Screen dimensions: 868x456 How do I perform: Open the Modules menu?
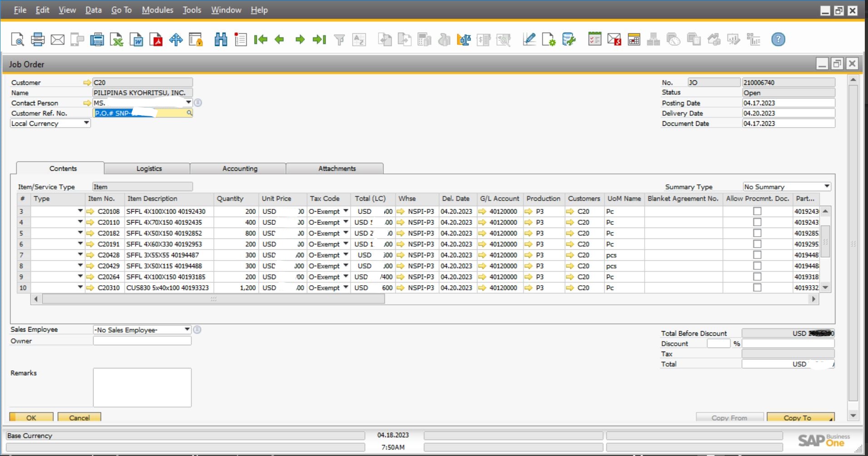[157, 10]
